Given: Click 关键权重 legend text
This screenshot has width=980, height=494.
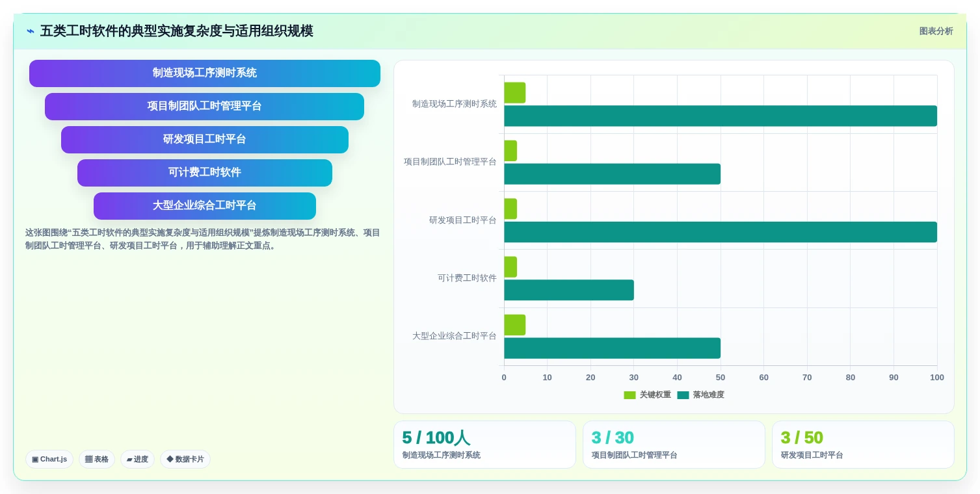Looking at the screenshot, I should (x=656, y=395).
